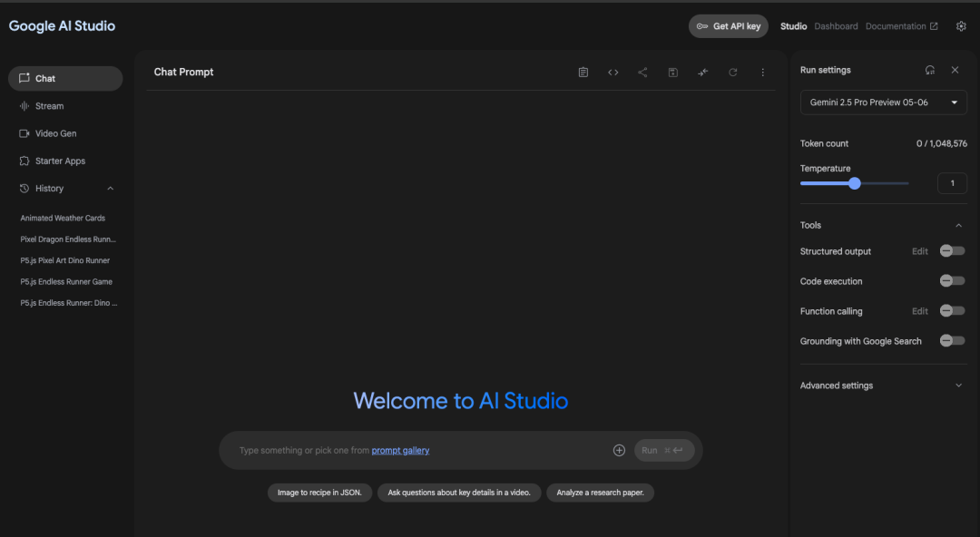
Task: Click plus icon to insert media
Action: pos(619,450)
